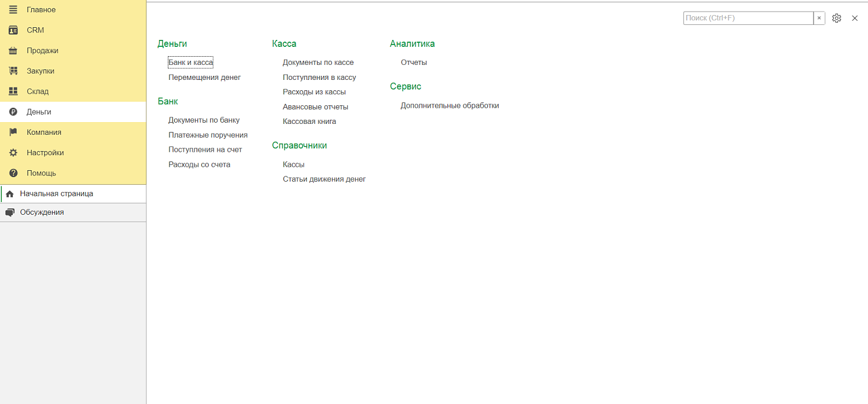Click the flag icon for Компания
868x404 pixels.
pos(13,133)
